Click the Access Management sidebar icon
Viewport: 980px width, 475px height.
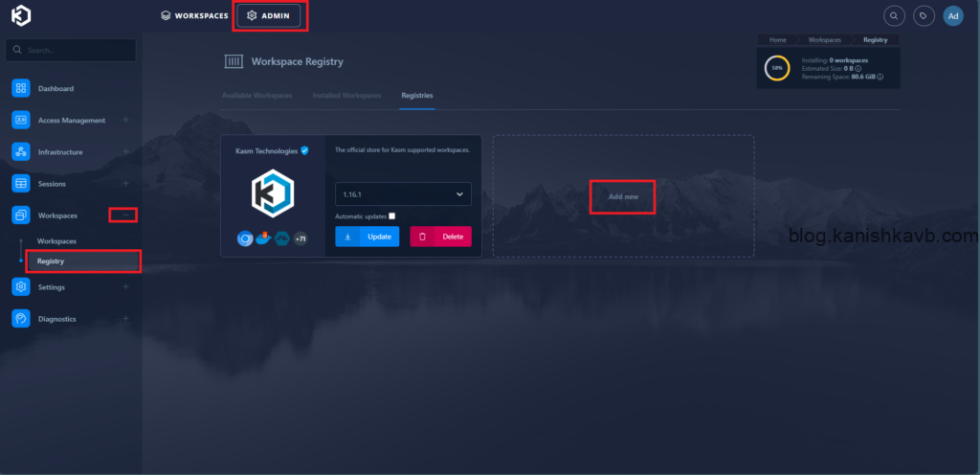pyautogui.click(x=21, y=121)
